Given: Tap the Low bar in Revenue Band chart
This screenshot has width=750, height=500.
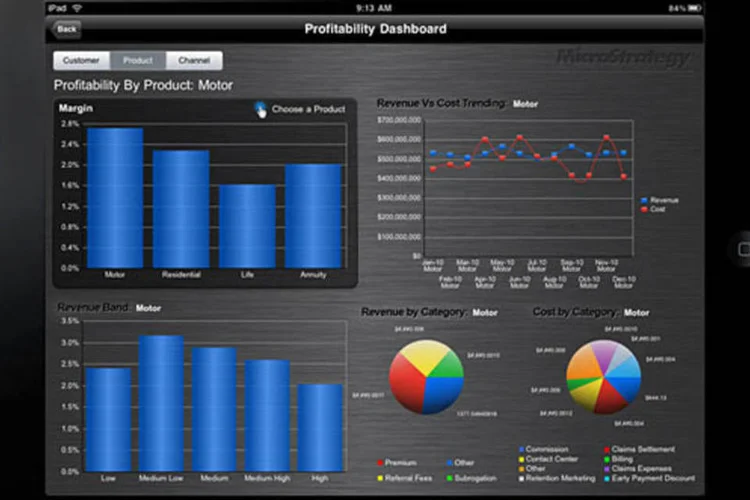Looking at the screenshot, I should point(108,420).
